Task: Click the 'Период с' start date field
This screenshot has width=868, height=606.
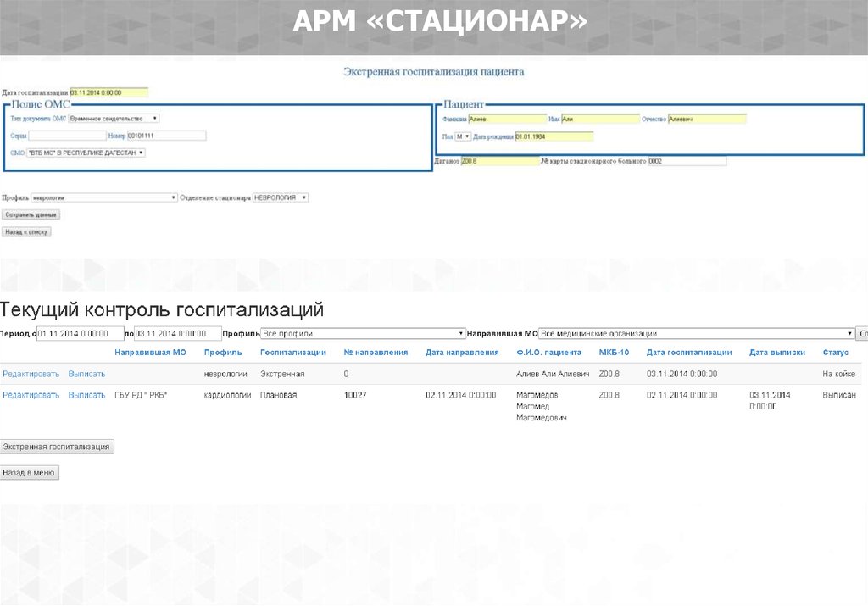Action: click(81, 334)
